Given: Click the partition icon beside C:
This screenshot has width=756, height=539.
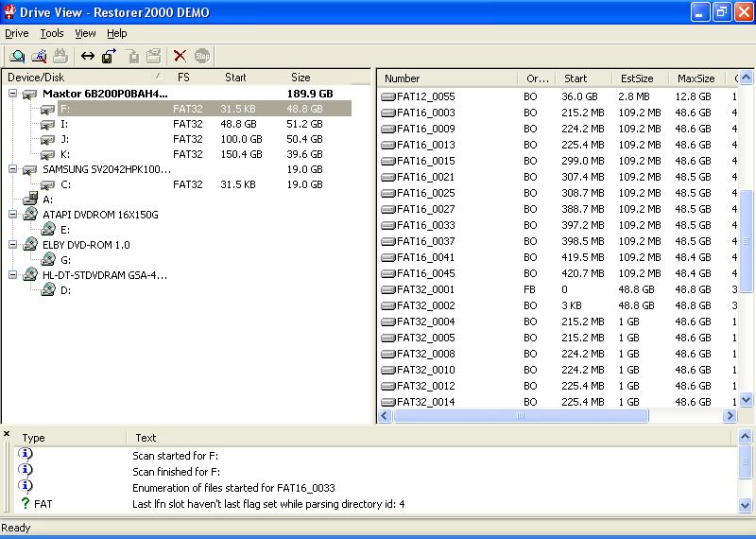Looking at the screenshot, I should pos(48,185).
